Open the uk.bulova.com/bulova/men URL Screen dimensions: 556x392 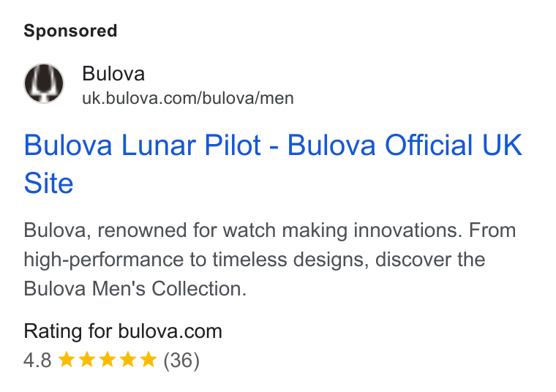(x=188, y=99)
